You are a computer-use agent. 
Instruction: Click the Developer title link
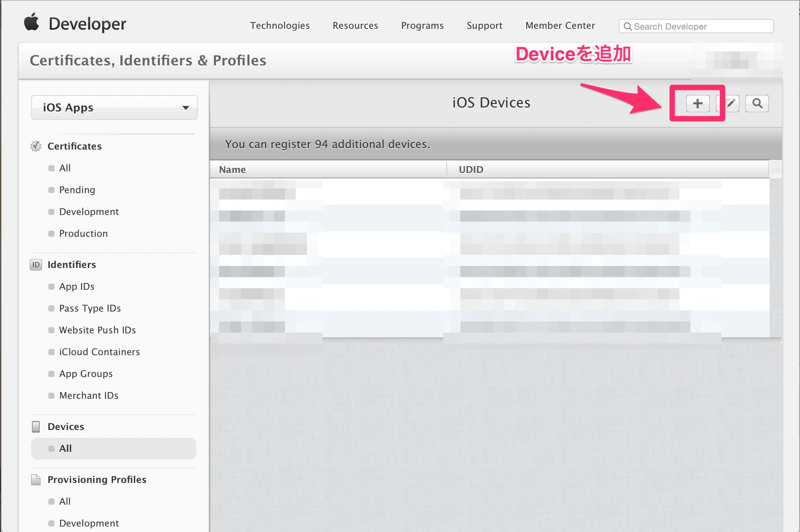(x=87, y=24)
